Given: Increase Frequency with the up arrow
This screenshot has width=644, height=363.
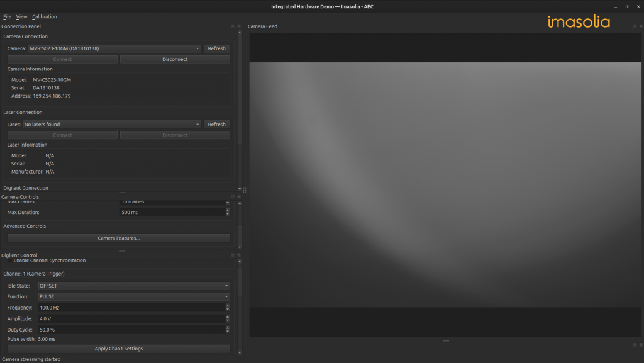Looking at the screenshot, I should click(x=228, y=306).
